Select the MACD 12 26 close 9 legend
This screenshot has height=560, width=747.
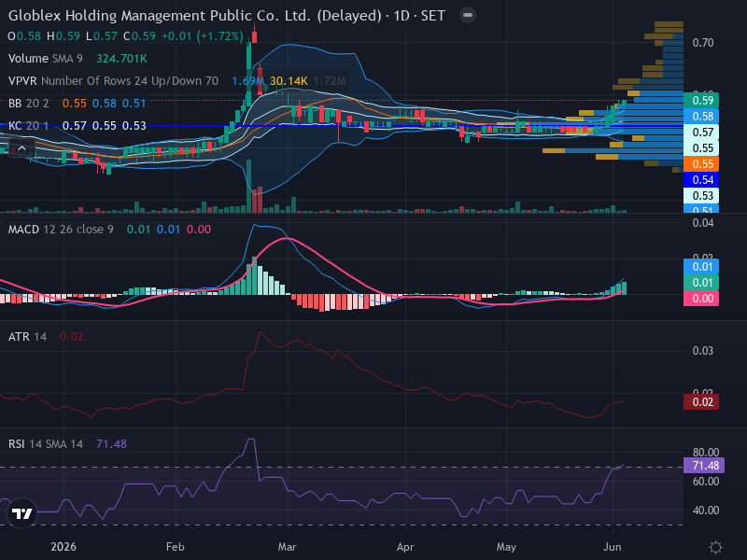(61, 230)
